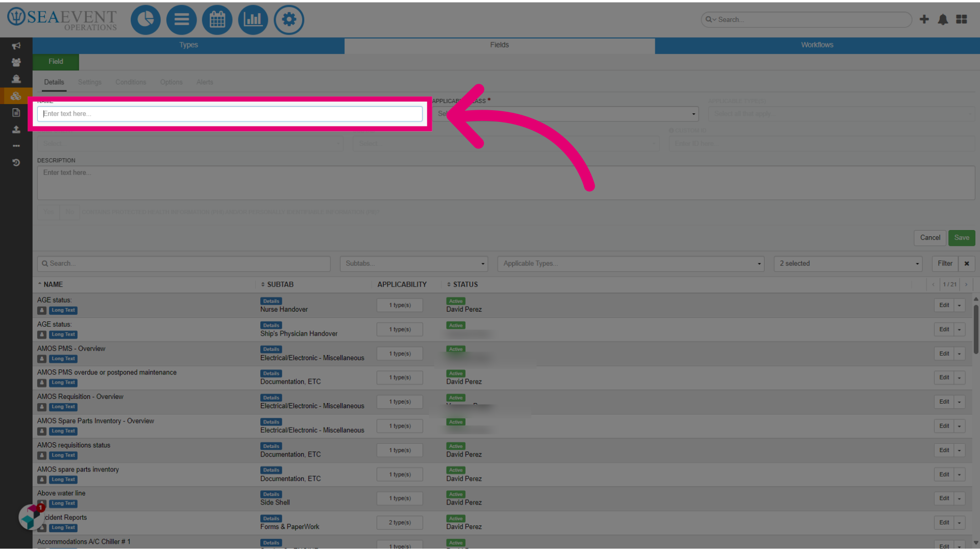Select the Details sub-tab
Screen dimensions: 980x551
click(x=54, y=83)
